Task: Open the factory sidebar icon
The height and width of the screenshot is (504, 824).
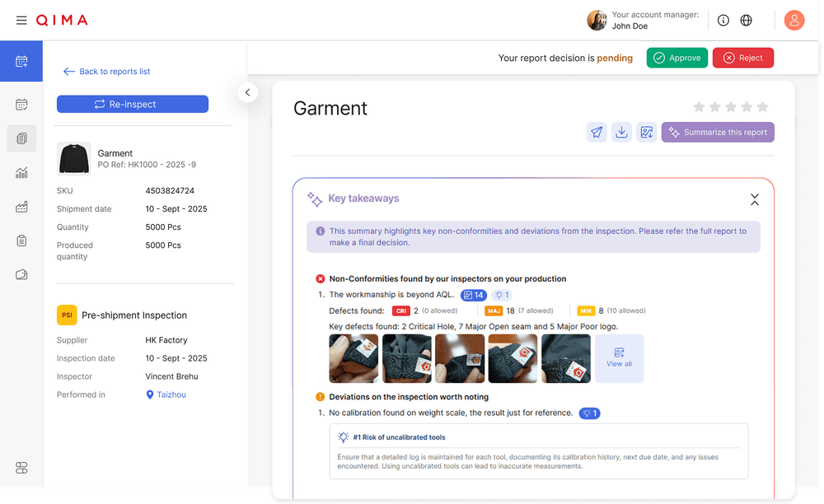Action: point(21,207)
